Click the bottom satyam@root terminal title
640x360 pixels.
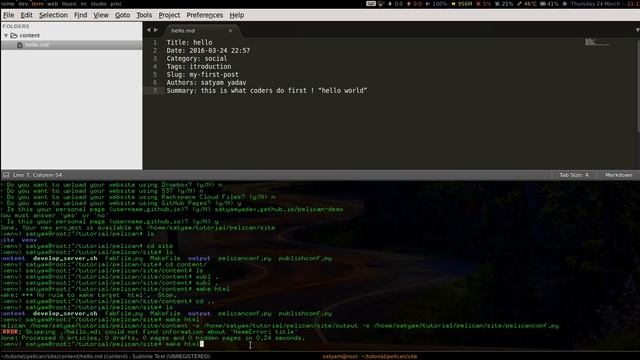(370, 356)
